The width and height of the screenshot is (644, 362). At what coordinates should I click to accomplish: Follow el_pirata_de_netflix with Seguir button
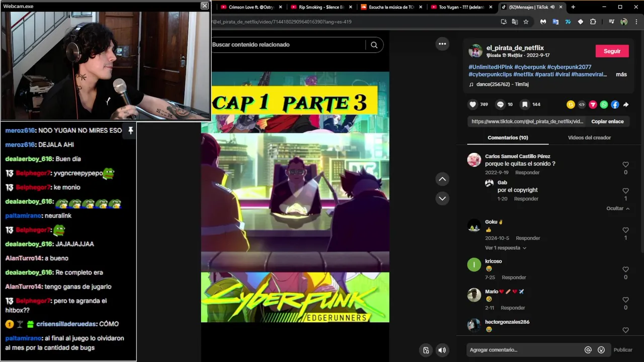click(x=612, y=51)
